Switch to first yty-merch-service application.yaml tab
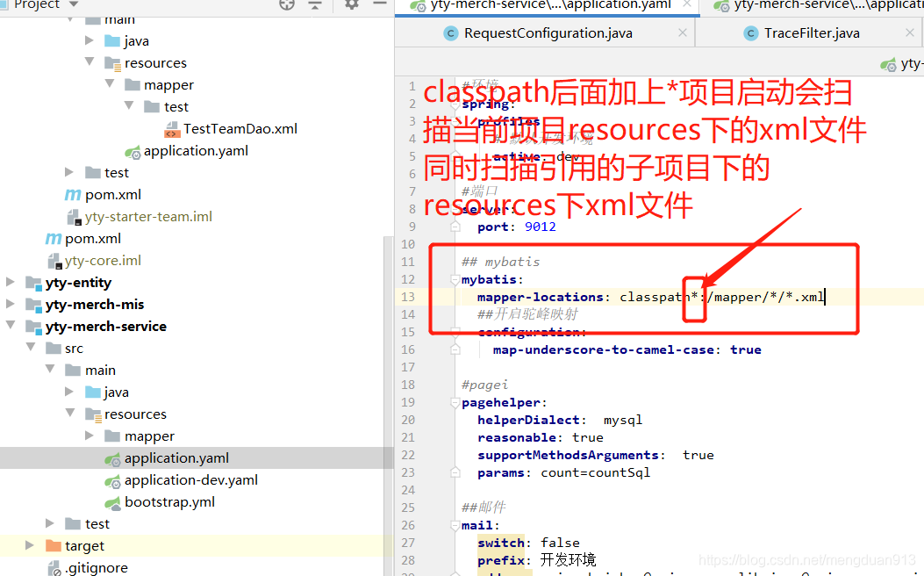This screenshot has height=576, width=924. tap(551, 5)
